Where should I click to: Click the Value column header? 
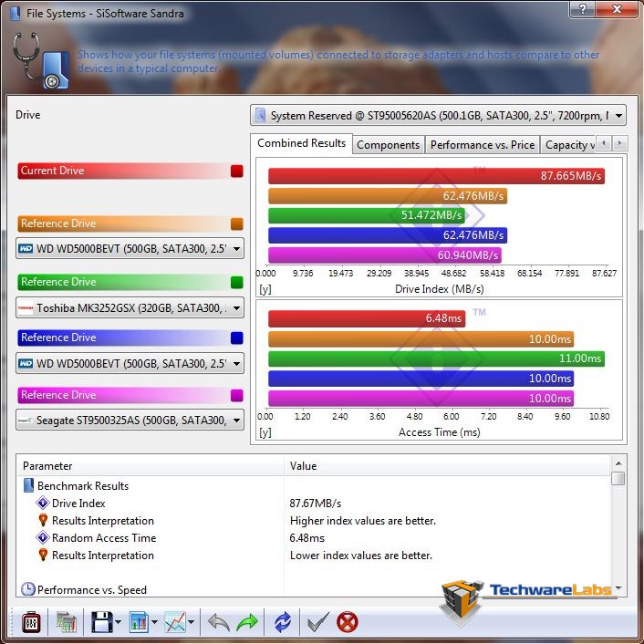[447, 466]
